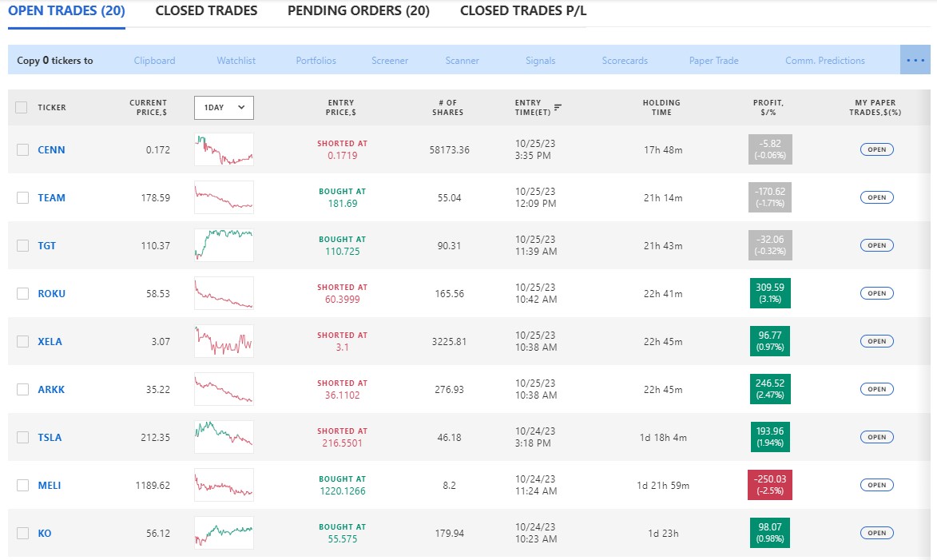The image size is (937, 560).
Task: Check the KO row checkbox
Action: pos(22,533)
